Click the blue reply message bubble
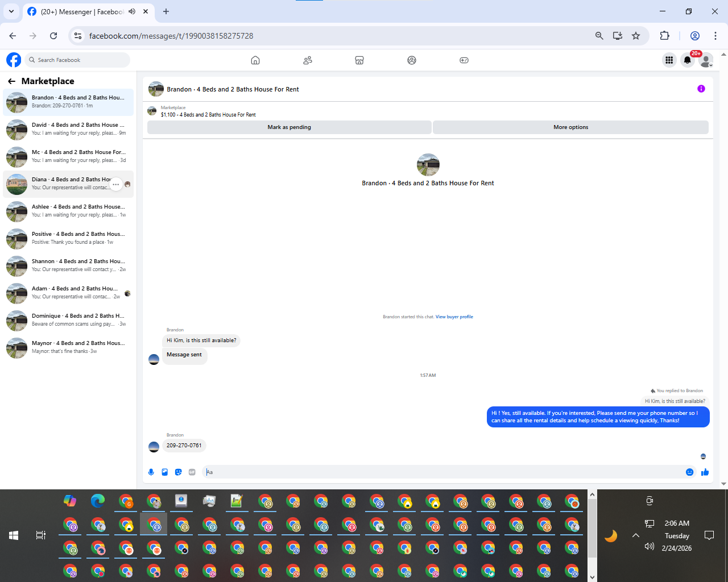The image size is (728, 582). pyautogui.click(x=598, y=417)
